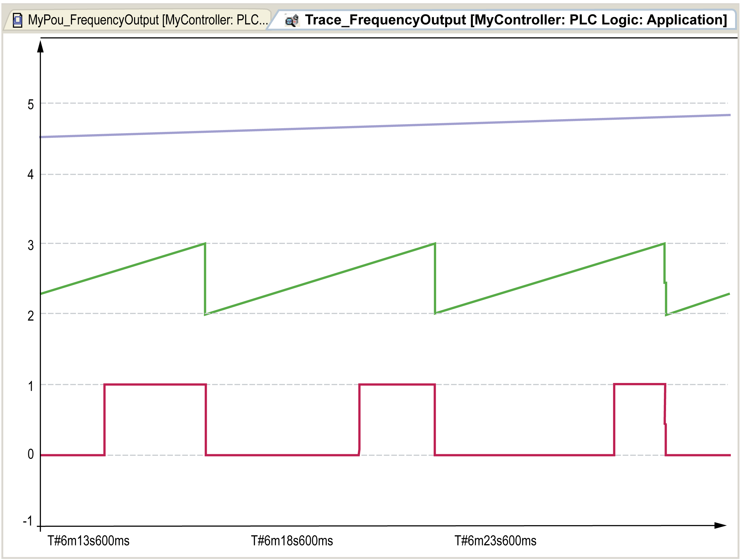
Task: Click the Y-axis value 4 label
Action: pos(30,175)
